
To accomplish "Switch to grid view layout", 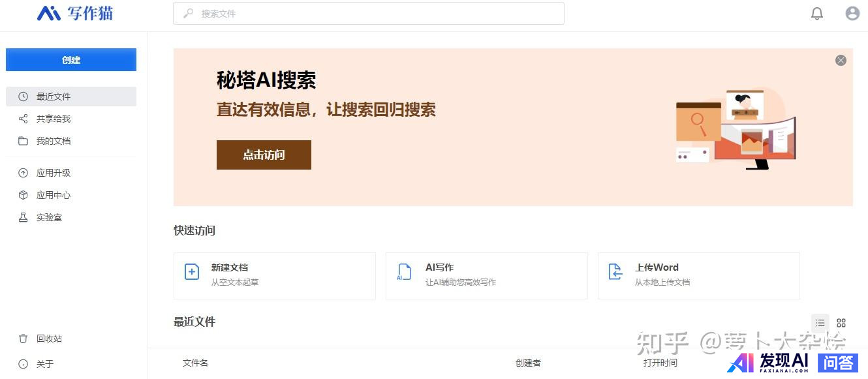I will (841, 323).
